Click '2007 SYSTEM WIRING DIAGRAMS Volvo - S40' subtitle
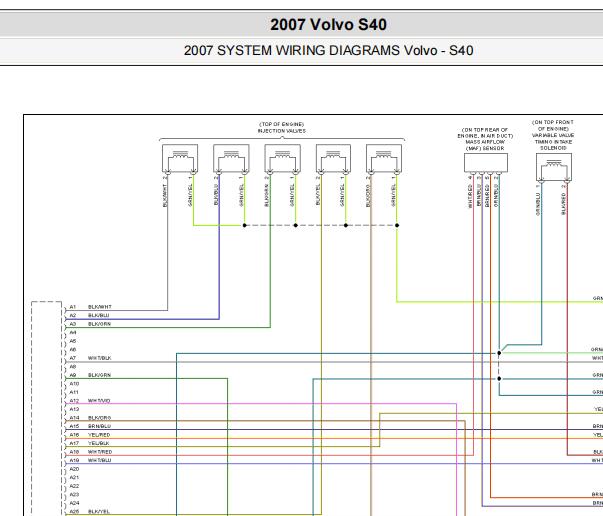 click(x=328, y=51)
